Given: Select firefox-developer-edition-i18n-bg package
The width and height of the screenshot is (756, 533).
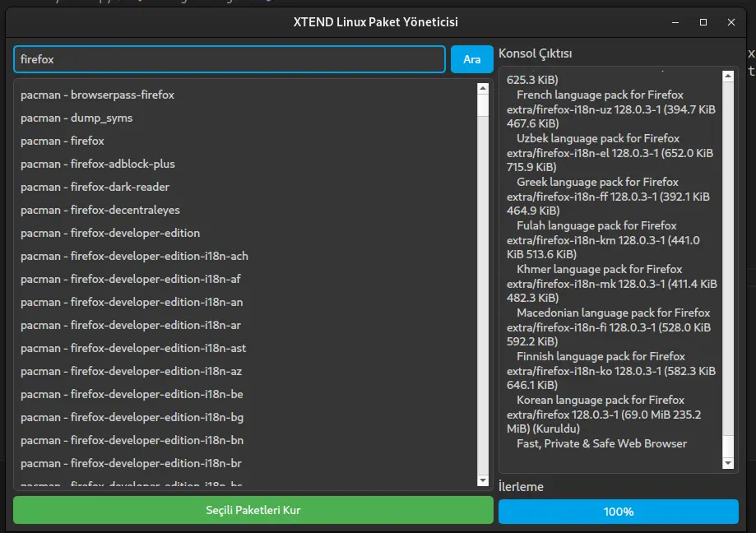Looking at the screenshot, I should click(x=246, y=417).
